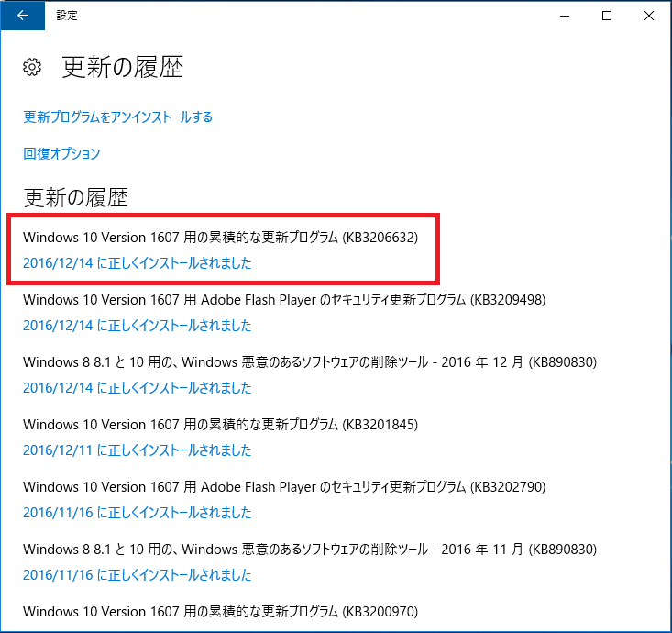
Task: Open the 2016/12/11 install status link
Action: tap(138, 450)
